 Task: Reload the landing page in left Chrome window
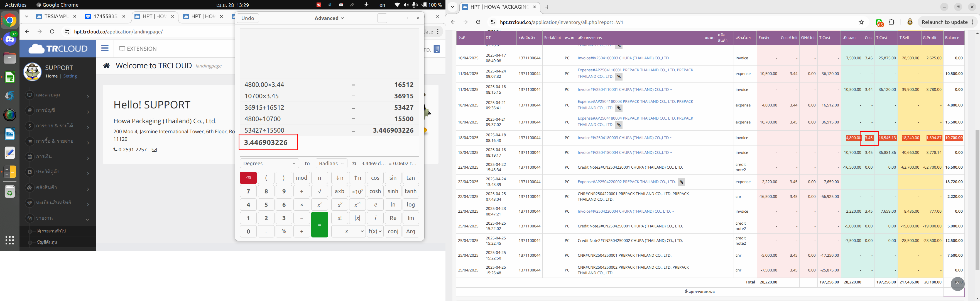[x=52, y=31]
